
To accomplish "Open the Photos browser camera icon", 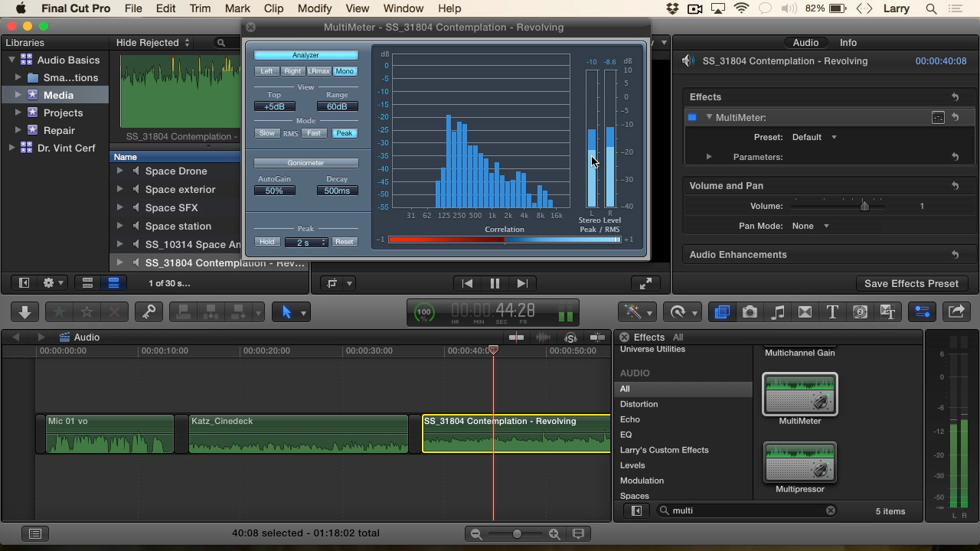I will (x=750, y=312).
